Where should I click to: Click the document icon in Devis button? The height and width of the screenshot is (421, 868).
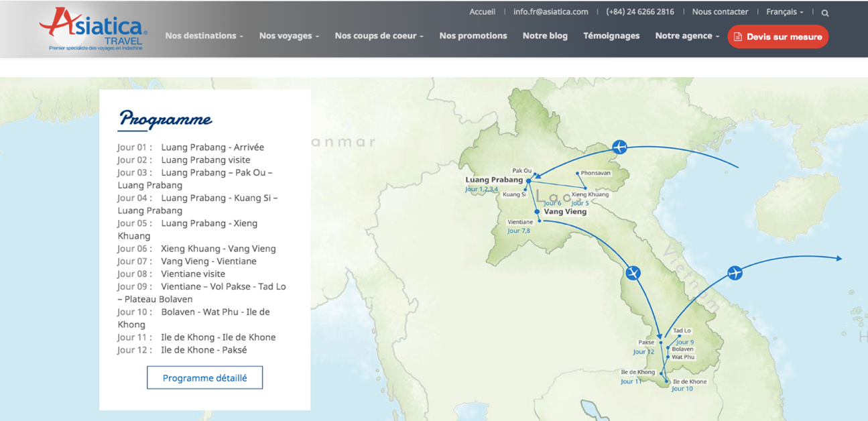[x=738, y=37]
